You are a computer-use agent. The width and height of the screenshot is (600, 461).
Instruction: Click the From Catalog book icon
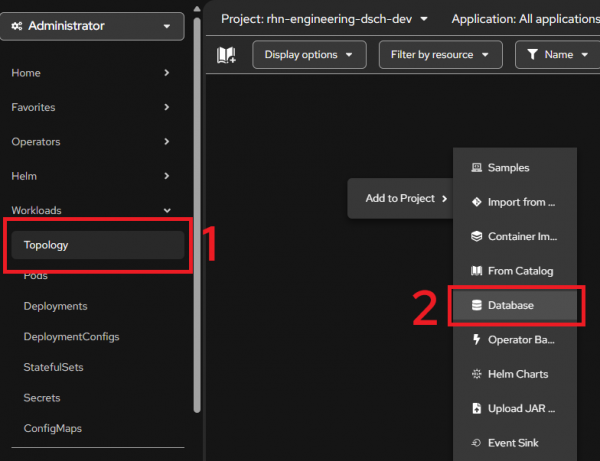(x=476, y=271)
